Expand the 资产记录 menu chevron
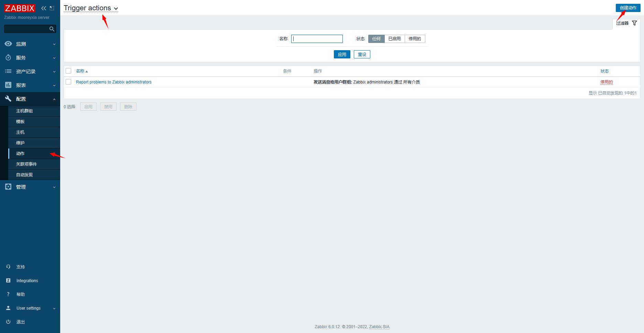 tap(54, 71)
